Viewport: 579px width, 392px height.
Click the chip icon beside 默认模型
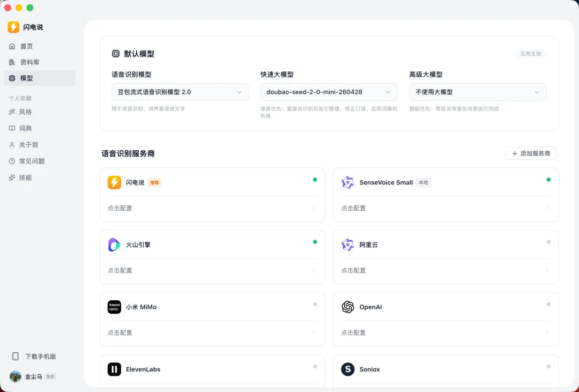[116, 54]
